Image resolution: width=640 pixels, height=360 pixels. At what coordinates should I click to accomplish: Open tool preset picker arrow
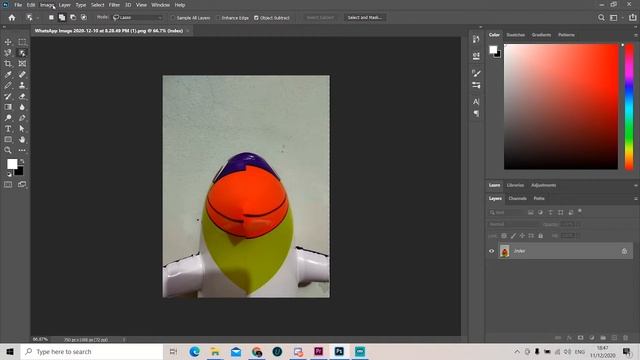pyautogui.click(x=38, y=18)
